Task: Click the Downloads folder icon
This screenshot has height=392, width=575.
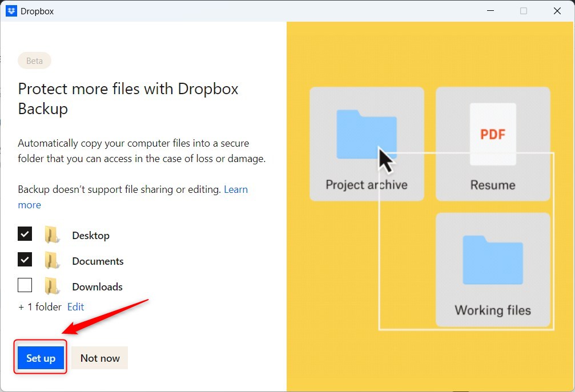Action: [52, 286]
